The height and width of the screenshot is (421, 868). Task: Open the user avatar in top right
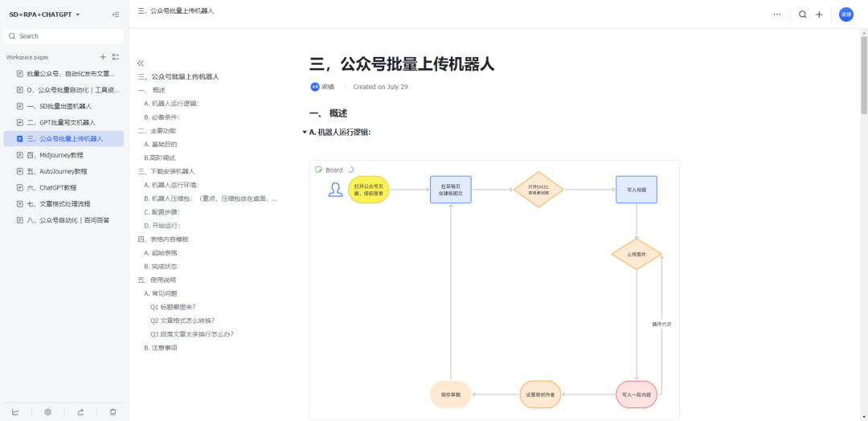coord(845,14)
